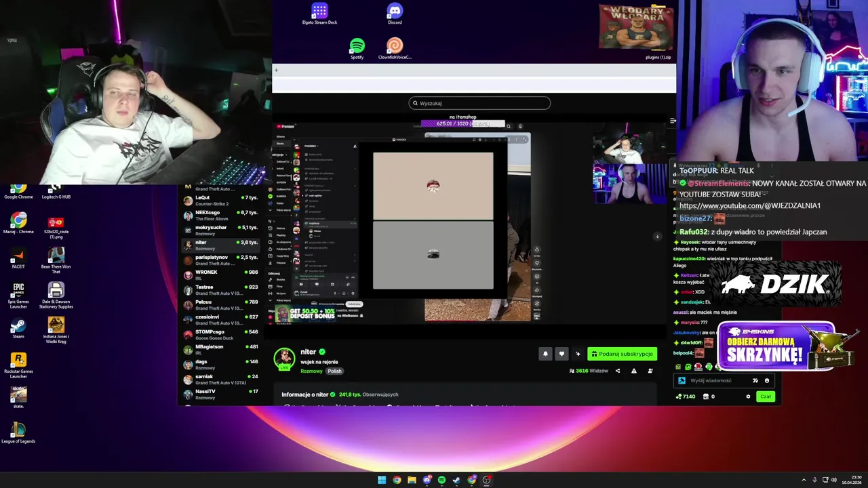
Task: Open the chat settings gear icon
Action: 748,396
